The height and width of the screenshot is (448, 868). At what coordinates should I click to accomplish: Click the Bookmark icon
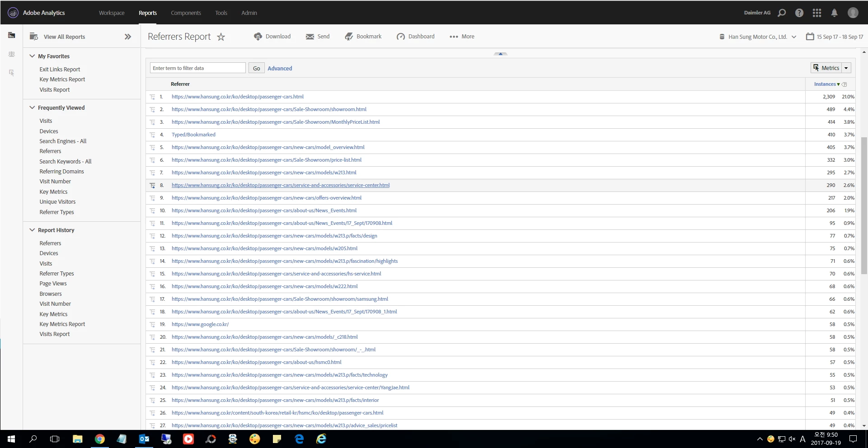pyautogui.click(x=349, y=37)
